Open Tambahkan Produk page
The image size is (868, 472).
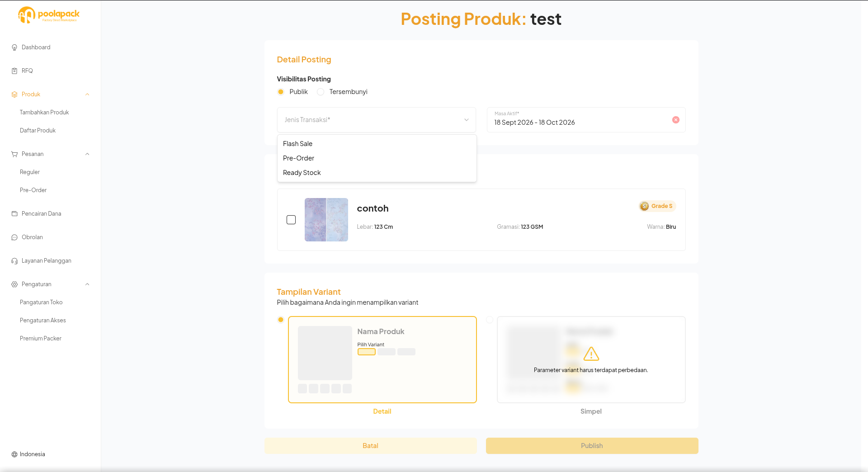point(44,113)
